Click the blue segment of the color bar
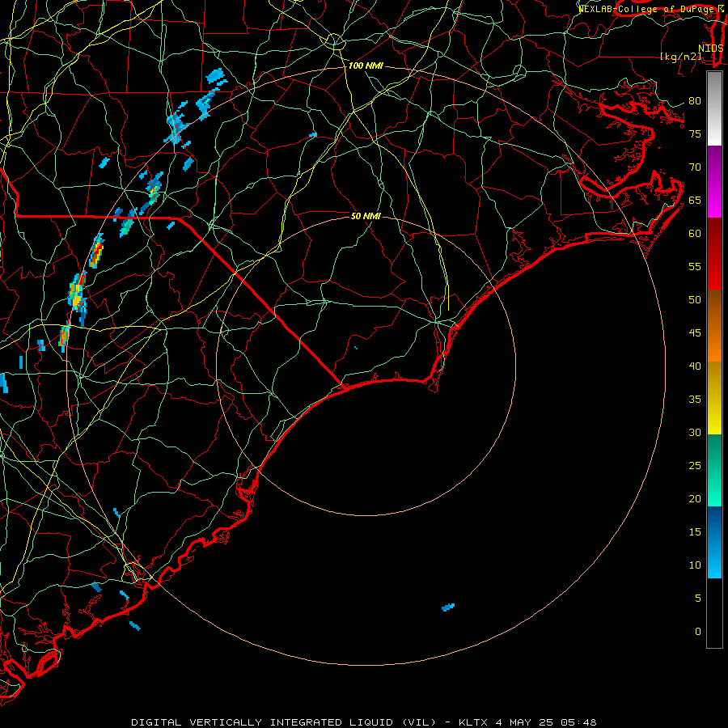The image size is (728, 728). pyautogui.click(x=714, y=542)
